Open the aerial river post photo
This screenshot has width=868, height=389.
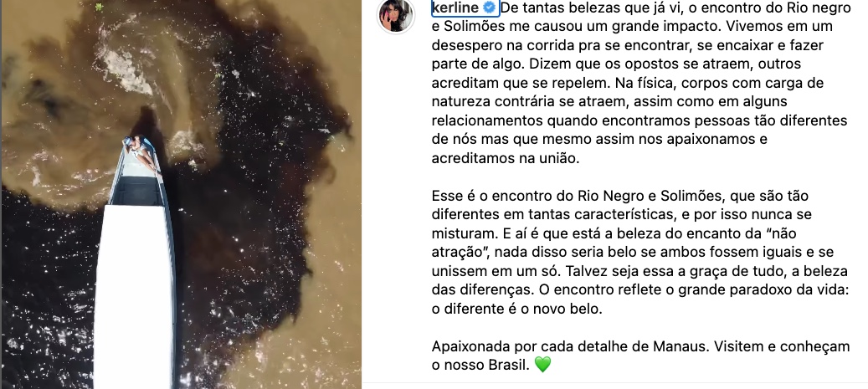(181, 194)
